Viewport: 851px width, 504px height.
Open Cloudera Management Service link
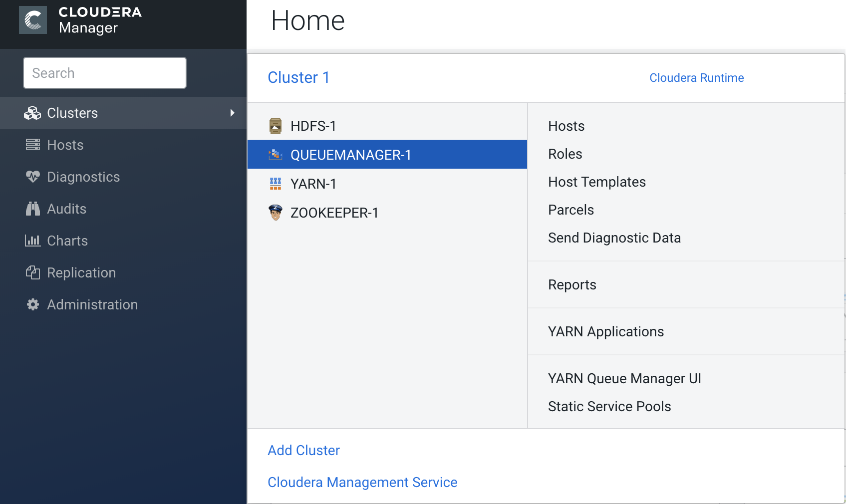point(362,482)
